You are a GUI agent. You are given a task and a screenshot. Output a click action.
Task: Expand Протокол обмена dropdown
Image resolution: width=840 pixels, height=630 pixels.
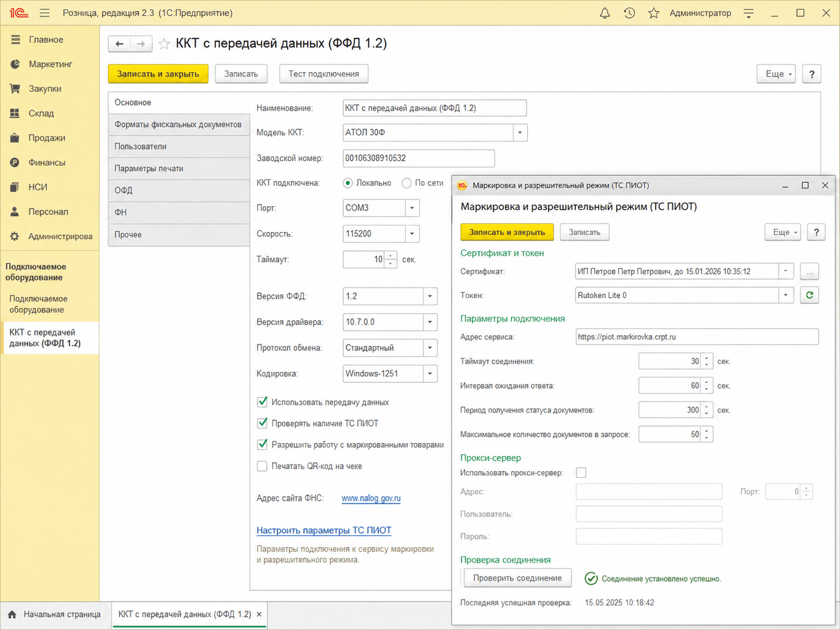(430, 348)
